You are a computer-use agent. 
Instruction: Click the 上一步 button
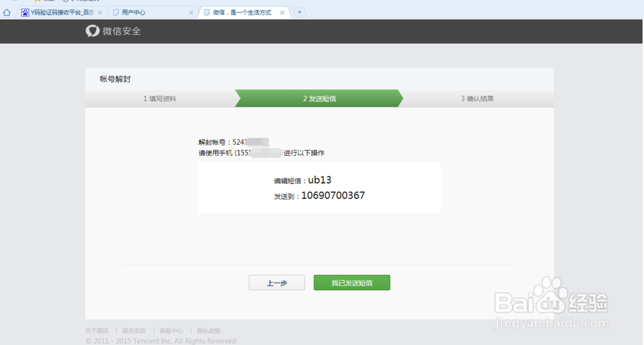(277, 283)
